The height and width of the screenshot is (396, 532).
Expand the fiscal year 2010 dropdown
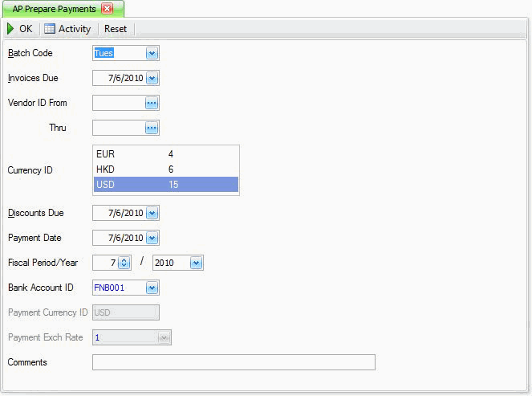195,263
